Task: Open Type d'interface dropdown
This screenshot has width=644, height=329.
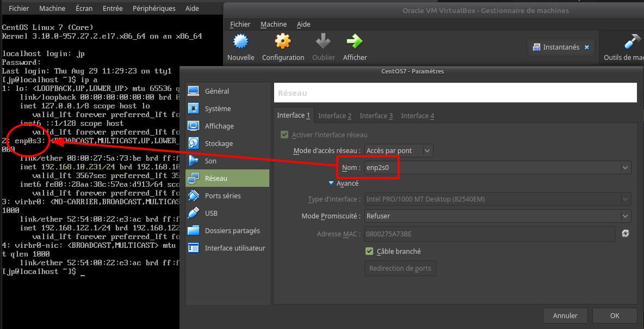Action: [x=497, y=199]
